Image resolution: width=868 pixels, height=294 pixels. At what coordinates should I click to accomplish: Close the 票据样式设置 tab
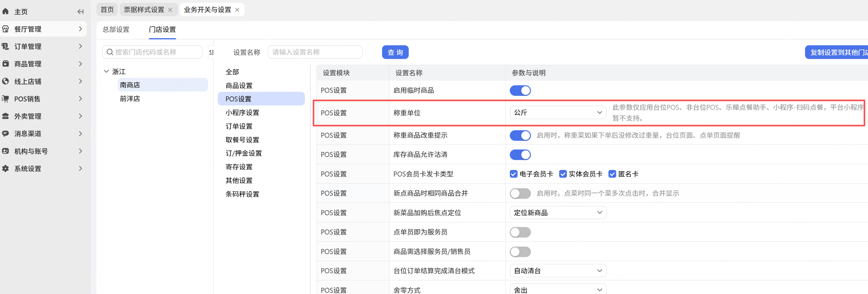pos(170,10)
